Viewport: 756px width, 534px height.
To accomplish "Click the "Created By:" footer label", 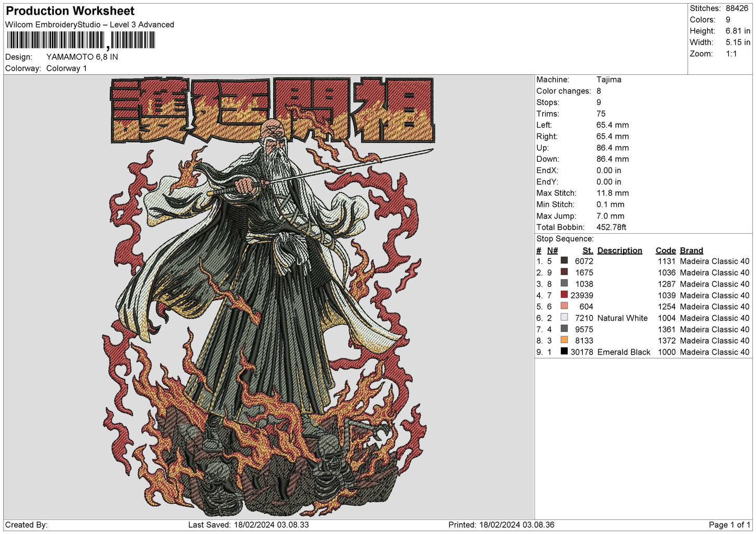I will pyautogui.click(x=26, y=525).
